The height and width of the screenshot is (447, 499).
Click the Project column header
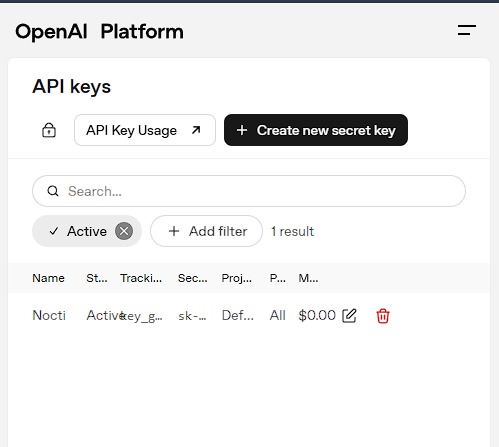(237, 278)
